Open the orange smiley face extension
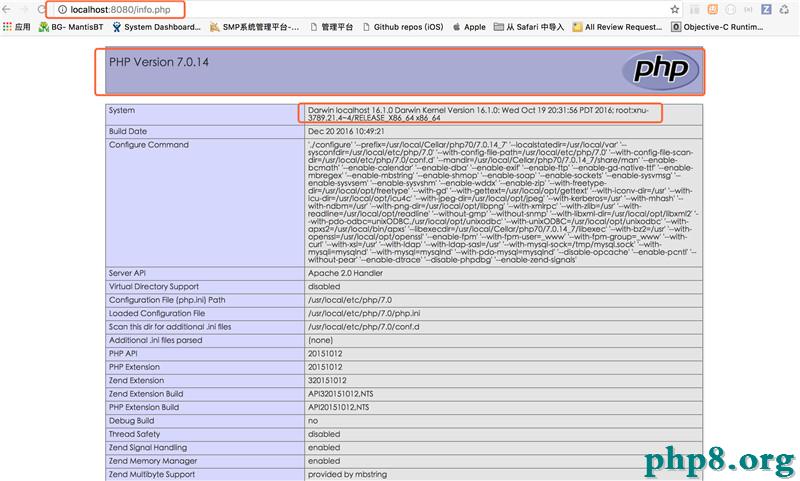 tap(712, 9)
